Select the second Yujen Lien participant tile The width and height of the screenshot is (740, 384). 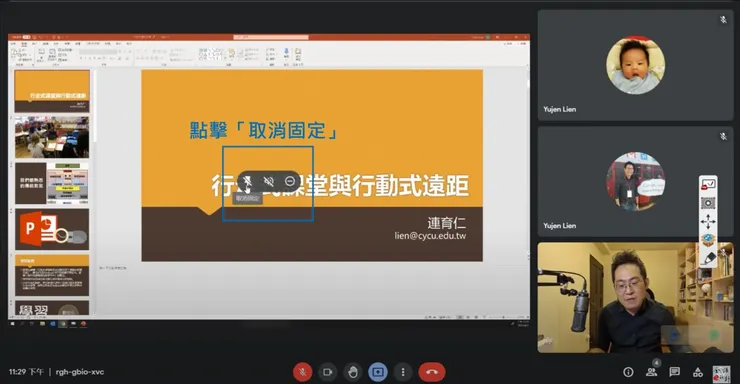pyautogui.click(x=635, y=182)
